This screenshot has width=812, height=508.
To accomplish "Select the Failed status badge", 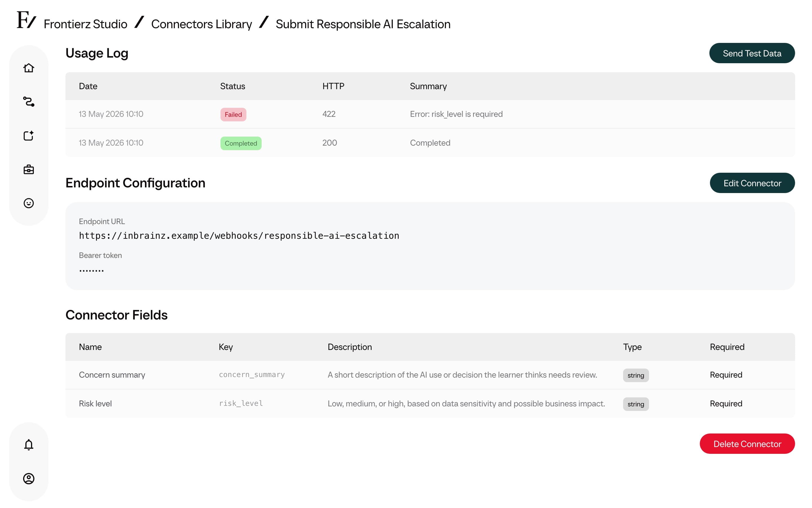I will click(x=233, y=115).
